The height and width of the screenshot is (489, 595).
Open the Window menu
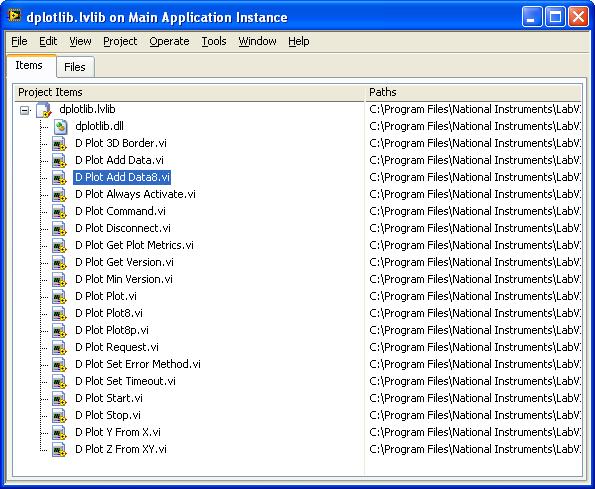(257, 41)
